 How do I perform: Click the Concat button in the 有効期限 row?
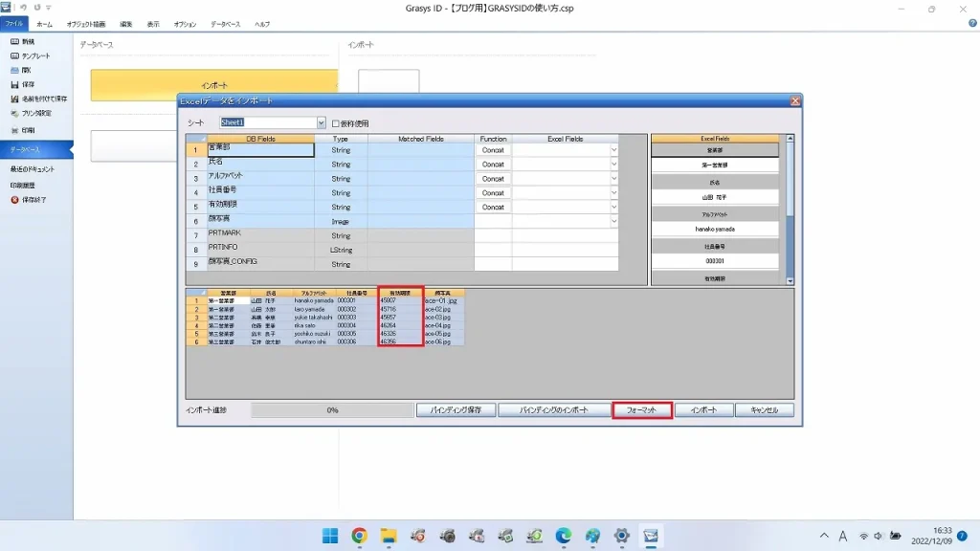click(493, 207)
